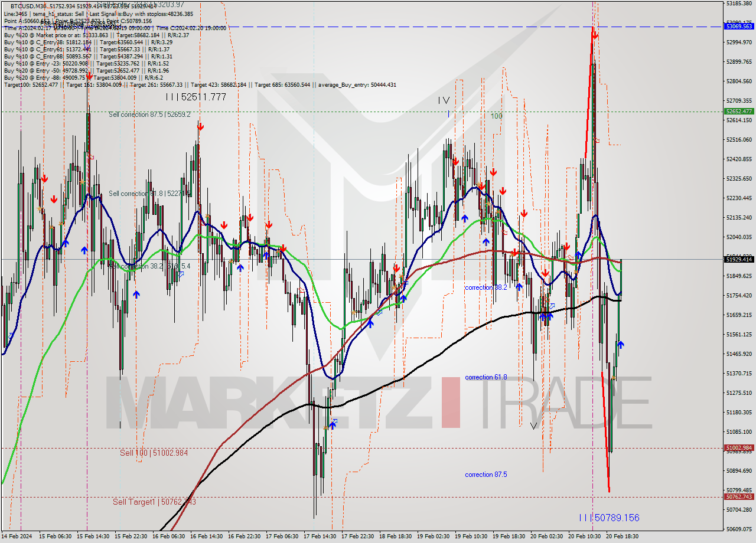Click the blue 53069.563 price tag
This screenshot has height=543, width=756.
[739, 27]
